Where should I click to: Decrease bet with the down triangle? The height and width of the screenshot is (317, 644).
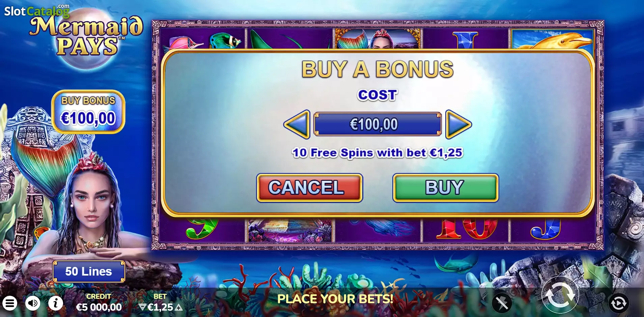click(x=142, y=307)
